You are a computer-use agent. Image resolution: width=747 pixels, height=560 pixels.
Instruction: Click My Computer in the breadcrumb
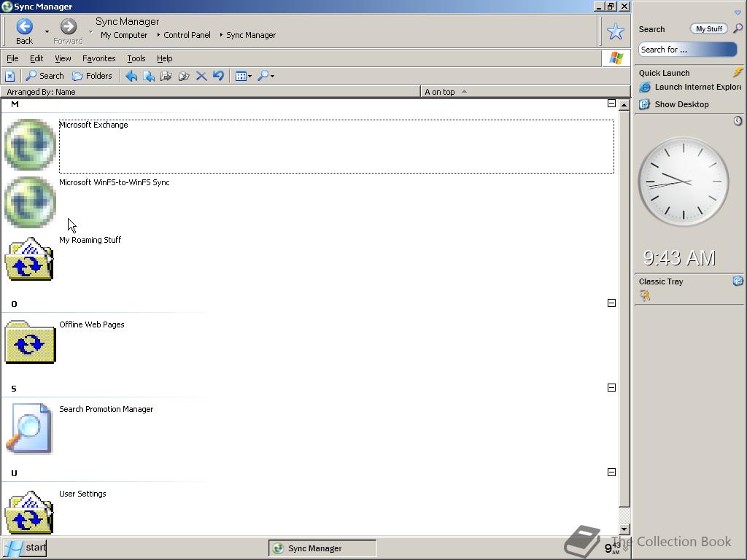(x=124, y=35)
